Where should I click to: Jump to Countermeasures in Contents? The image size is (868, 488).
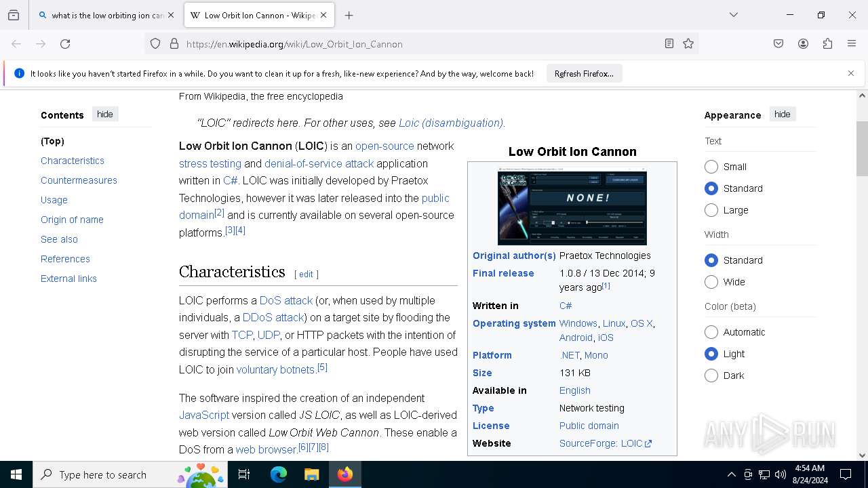point(79,180)
